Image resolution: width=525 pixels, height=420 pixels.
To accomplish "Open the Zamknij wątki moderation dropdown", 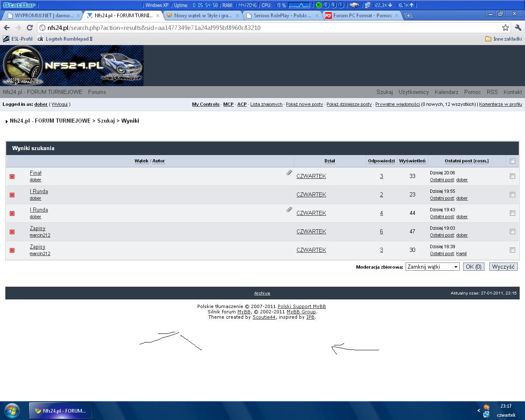I will 432,267.
